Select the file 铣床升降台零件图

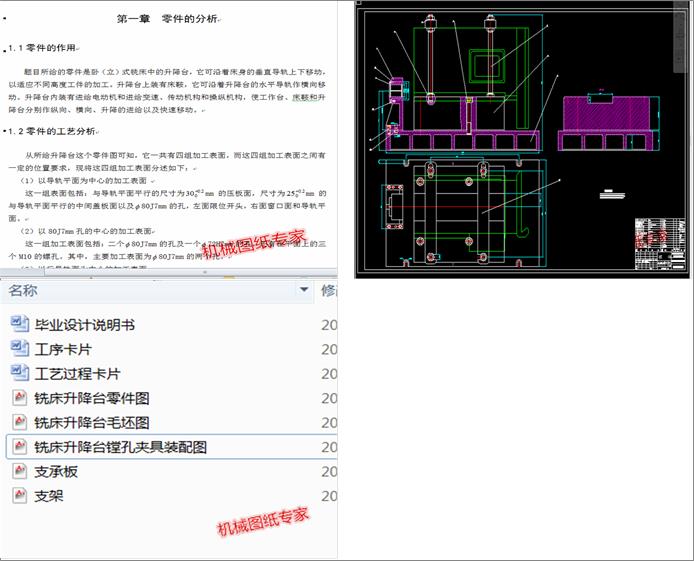tap(92, 398)
